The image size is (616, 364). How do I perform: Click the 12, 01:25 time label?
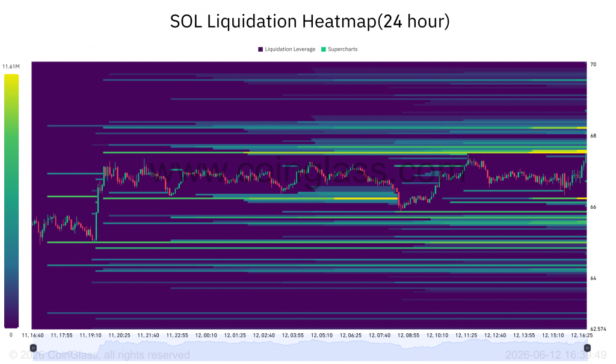pyautogui.click(x=235, y=335)
